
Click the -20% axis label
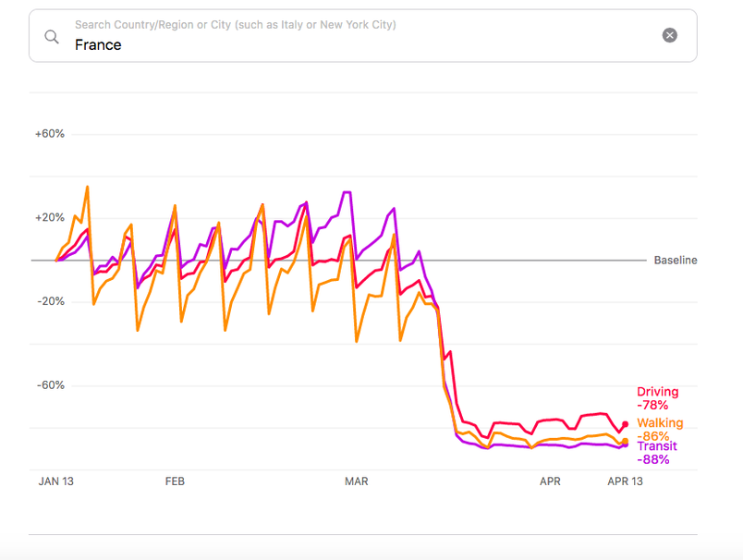(51, 301)
